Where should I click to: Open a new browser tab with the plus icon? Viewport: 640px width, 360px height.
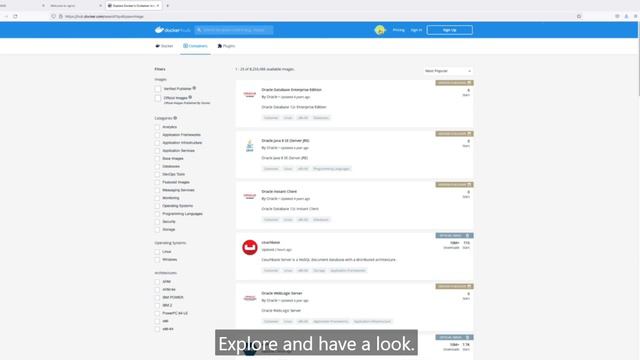pyautogui.click(x=168, y=6)
